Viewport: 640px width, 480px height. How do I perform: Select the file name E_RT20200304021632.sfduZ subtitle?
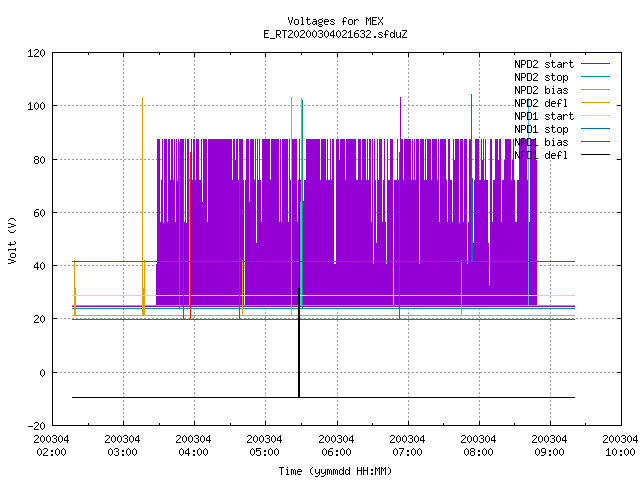335,34
